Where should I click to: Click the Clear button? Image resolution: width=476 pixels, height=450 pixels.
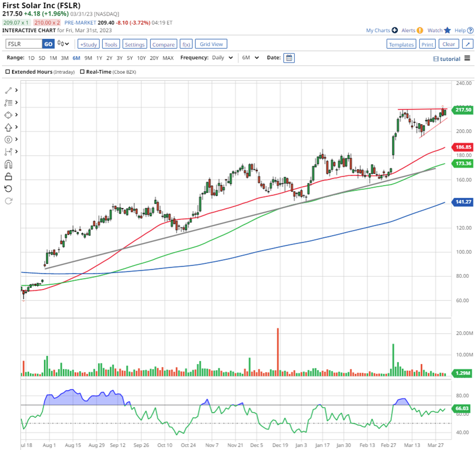point(448,44)
